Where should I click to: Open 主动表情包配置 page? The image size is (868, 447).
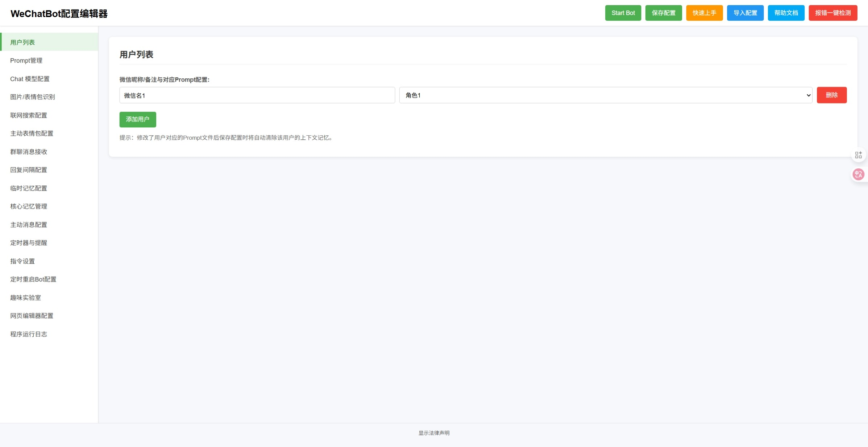coord(49,133)
